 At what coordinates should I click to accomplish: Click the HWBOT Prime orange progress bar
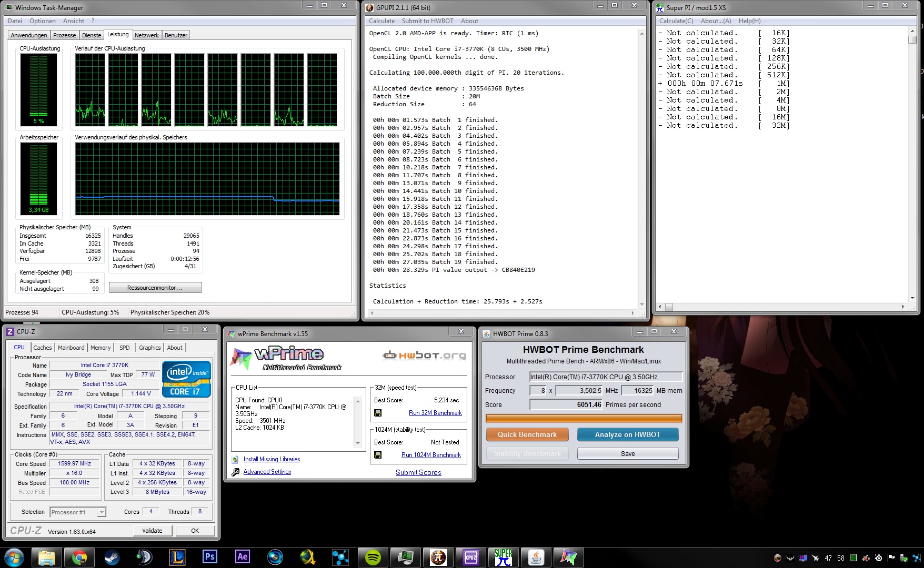point(584,419)
